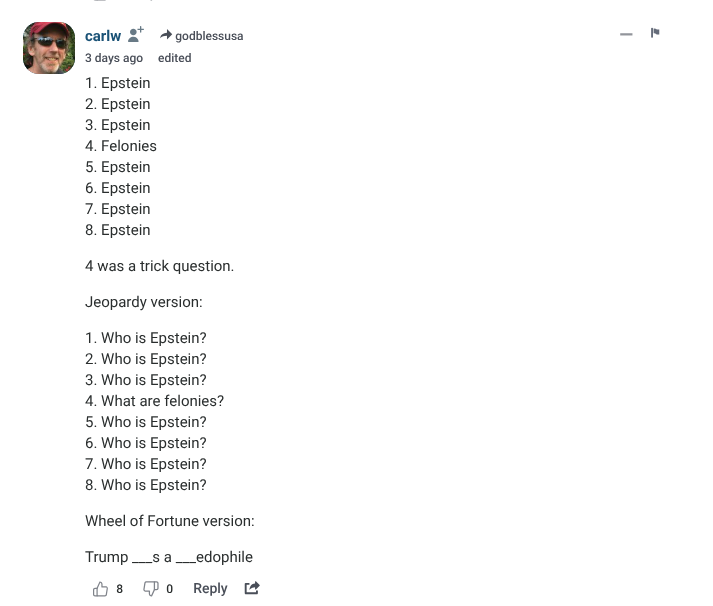Click the line '4 was a trick question.'
The image size is (713, 606).
click(160, 266)
